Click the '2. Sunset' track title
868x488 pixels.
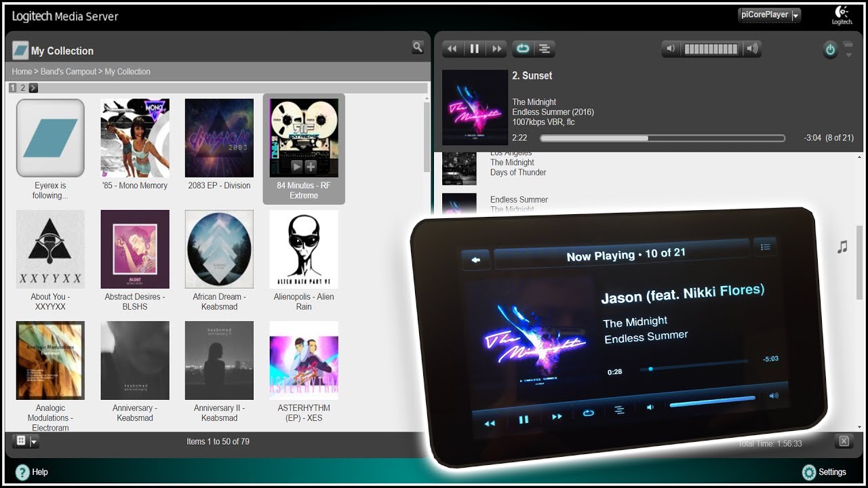(x=532, y=75)
